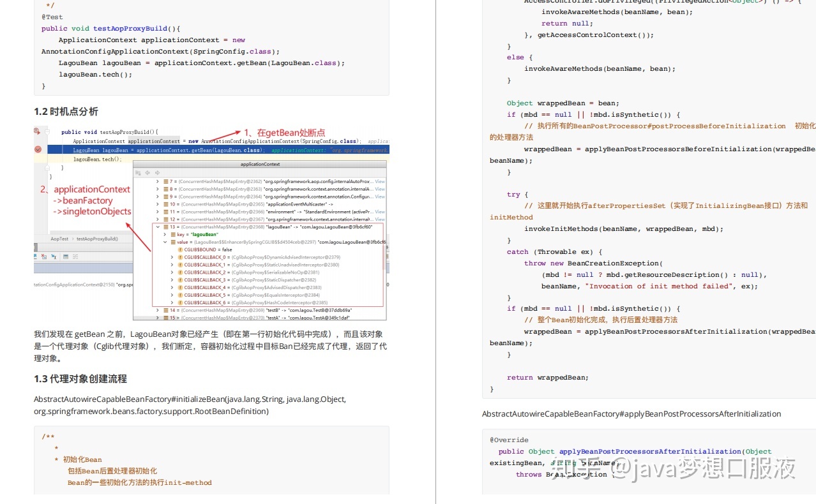
Task: Click "AbstractAutowireCapableBeanFactory#initializeBean" paragraph
Action: click(x=190, y=405)
